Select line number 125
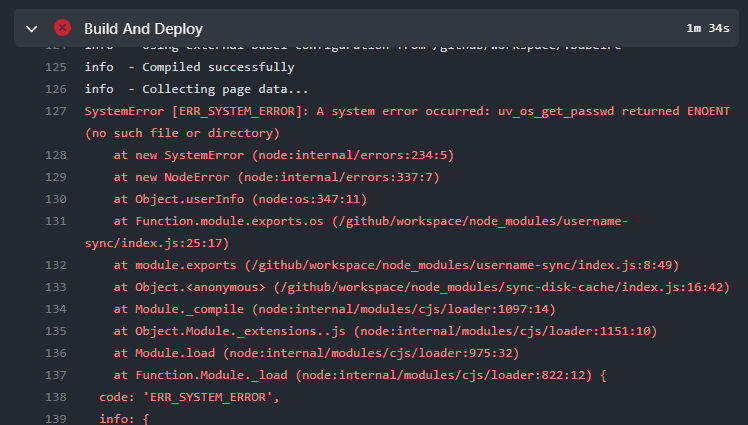 pyautogui.click(x=56, y=67)
